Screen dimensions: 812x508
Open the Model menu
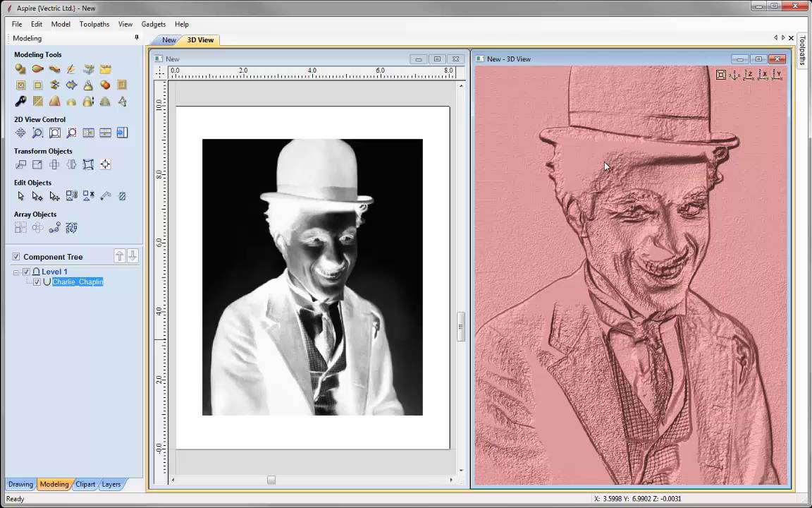click(61, 24)
